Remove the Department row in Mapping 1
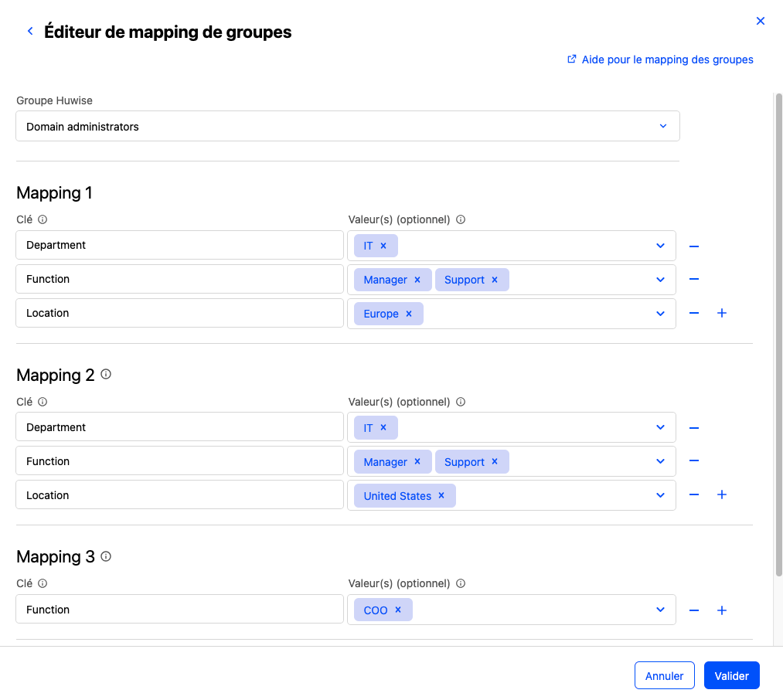 pos(694,246)
